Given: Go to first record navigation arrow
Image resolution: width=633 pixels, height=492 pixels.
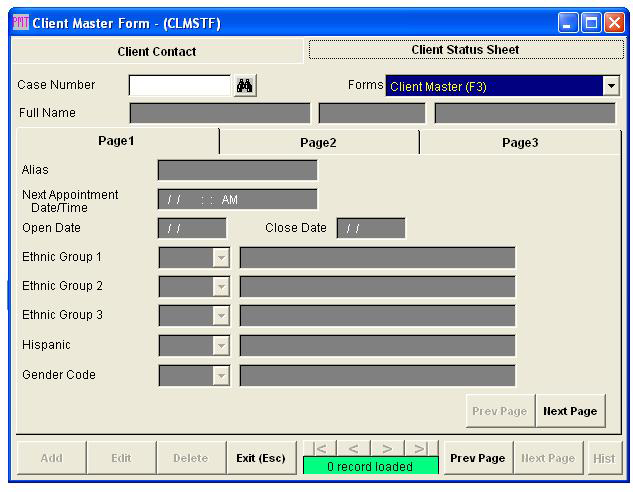Looking at the screenshot, I should (x=320, y=448).
